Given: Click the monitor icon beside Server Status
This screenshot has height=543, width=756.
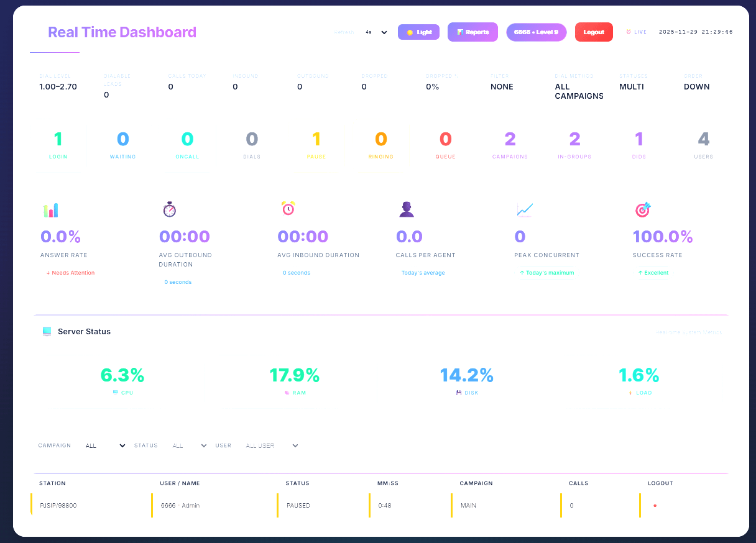Looking at the screenshot, I should (47, 331).
